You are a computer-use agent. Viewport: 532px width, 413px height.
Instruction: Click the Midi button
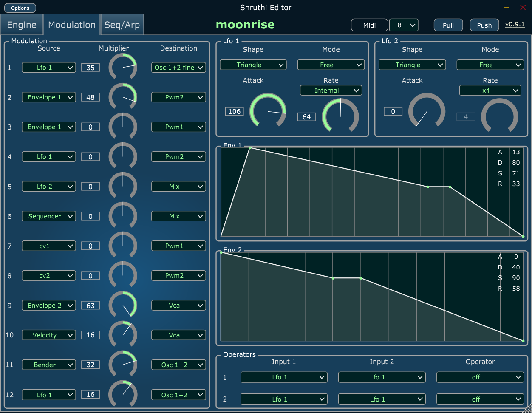coord(369,25)
